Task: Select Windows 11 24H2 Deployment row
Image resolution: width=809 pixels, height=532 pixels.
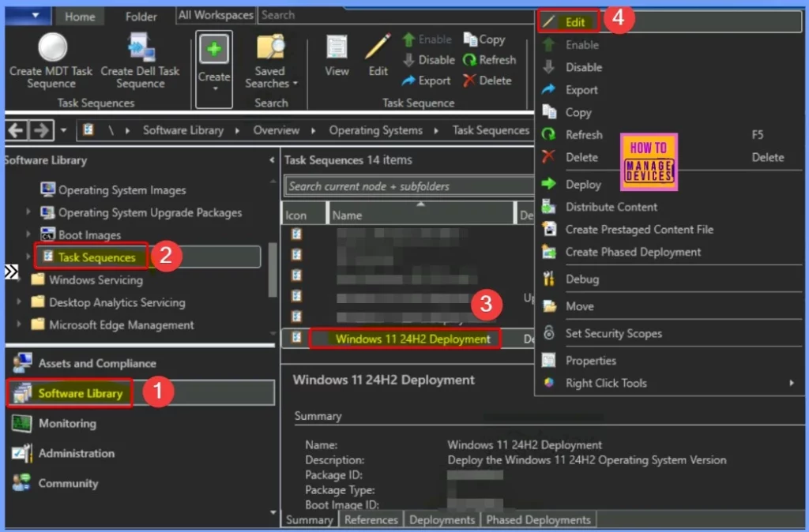Action: pyautogui.click(x=408, y=339)
